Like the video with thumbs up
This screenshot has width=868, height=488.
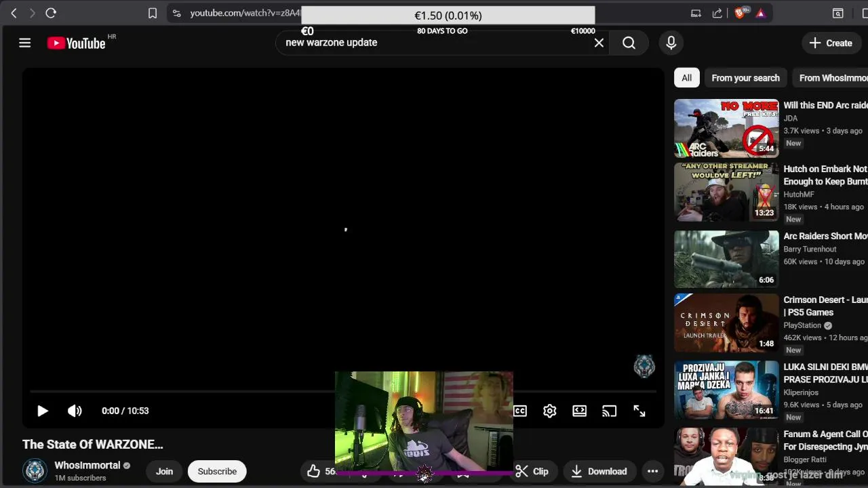coord(313,471)
